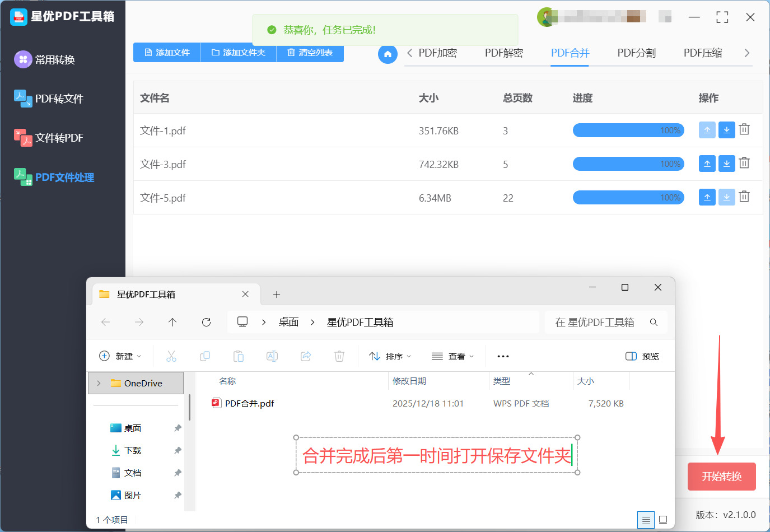Click the home icon button
Viewport: 770px width, 532px height.
tap(388, 54)
